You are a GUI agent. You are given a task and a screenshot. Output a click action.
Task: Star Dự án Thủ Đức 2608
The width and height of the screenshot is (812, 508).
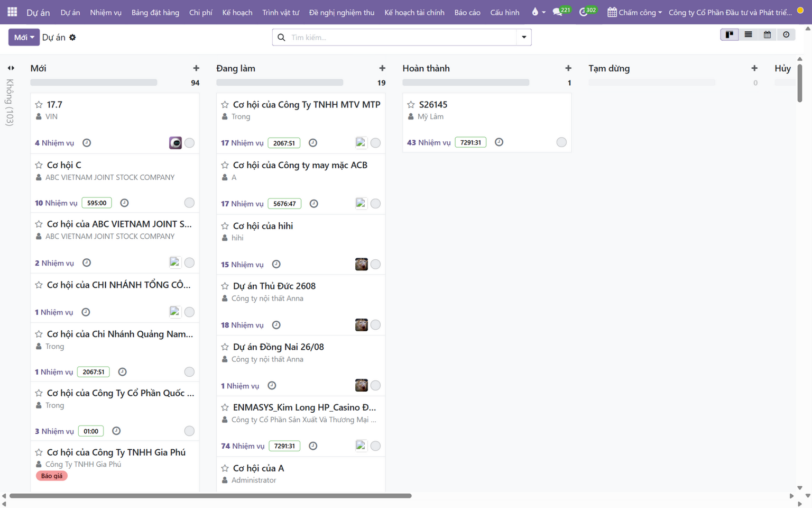[x=225, y=286]
